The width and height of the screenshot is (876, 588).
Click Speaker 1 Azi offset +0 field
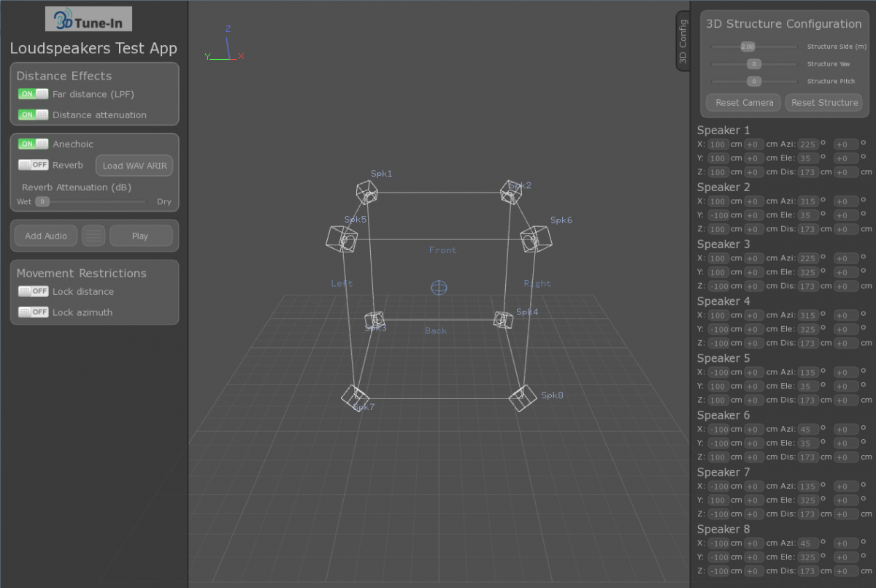pos(847,144)
